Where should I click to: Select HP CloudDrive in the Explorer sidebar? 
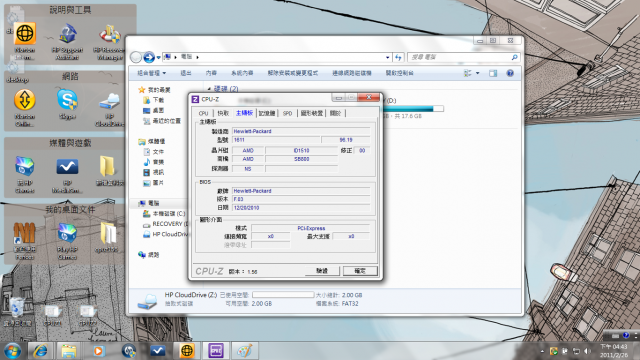165,234
